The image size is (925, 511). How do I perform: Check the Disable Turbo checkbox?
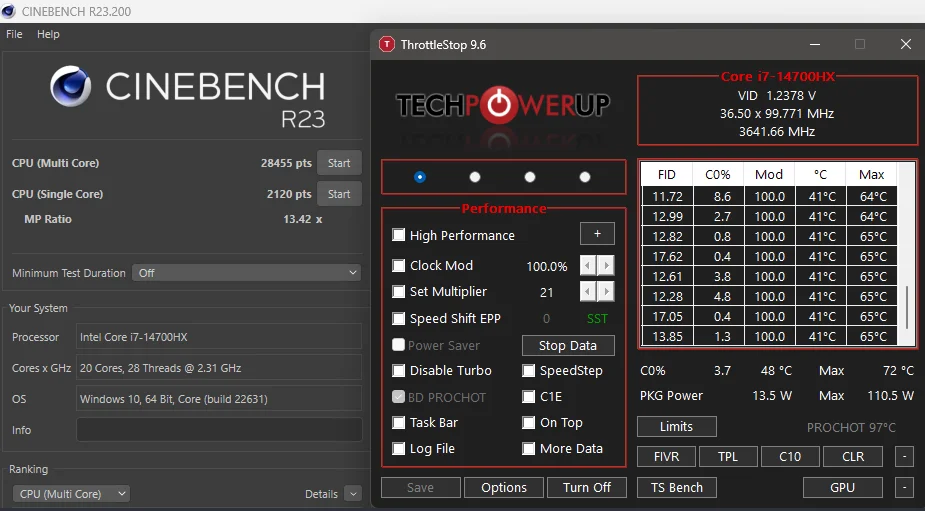[x=399, y=371]
